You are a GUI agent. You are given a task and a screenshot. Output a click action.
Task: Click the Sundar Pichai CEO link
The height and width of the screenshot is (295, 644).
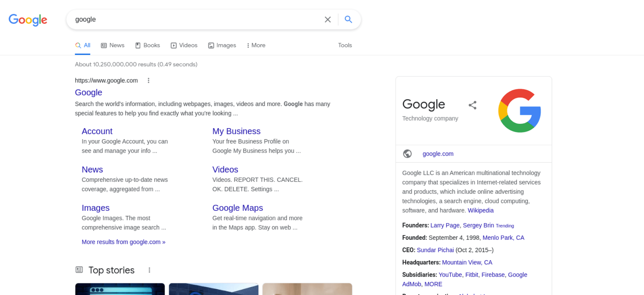pyautogui.click(x=435, y=250)
